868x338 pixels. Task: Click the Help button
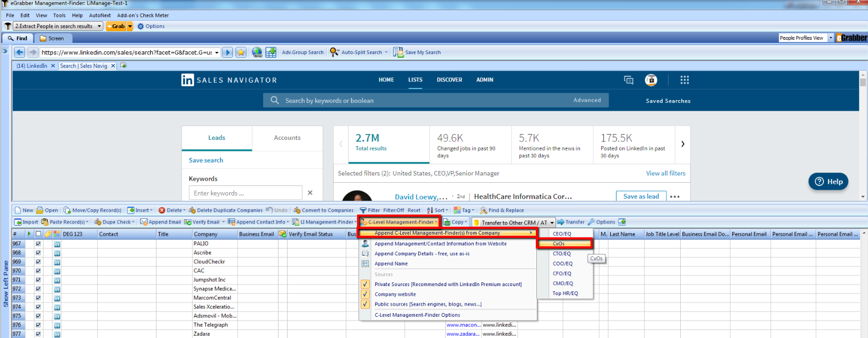point(828,182)
